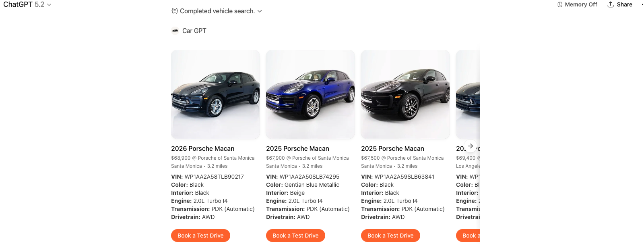Select the Car GPT label
The image size is (644, 244).
click(x=194, y=30)
